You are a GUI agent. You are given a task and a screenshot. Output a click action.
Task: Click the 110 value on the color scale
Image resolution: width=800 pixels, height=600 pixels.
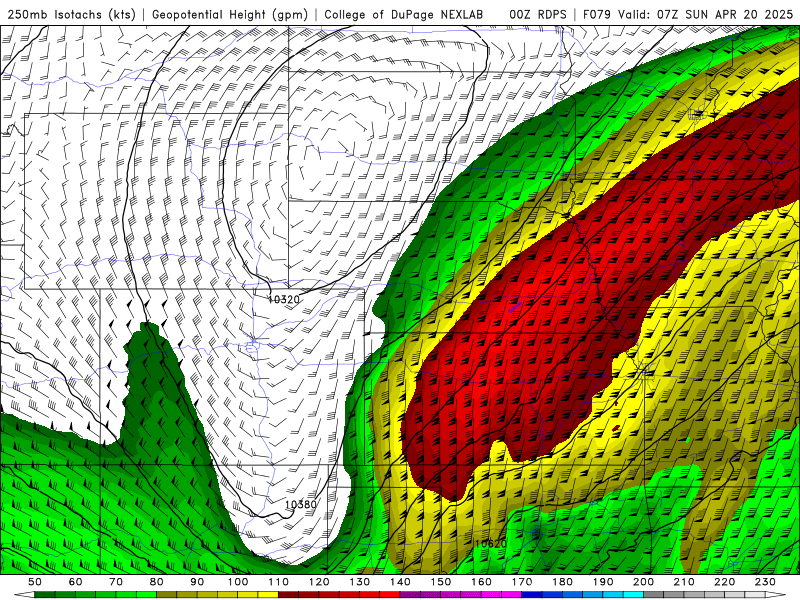(x=279, y=582)
